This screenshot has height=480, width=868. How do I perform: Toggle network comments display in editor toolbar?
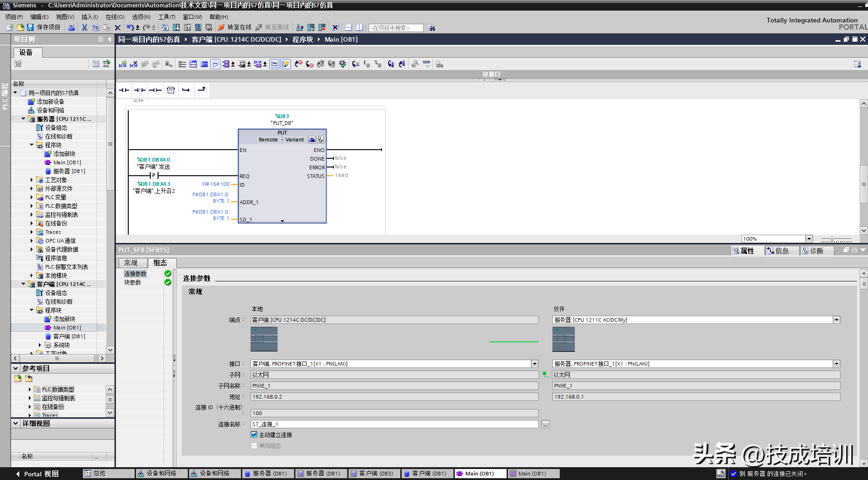(x=215, y=64)
